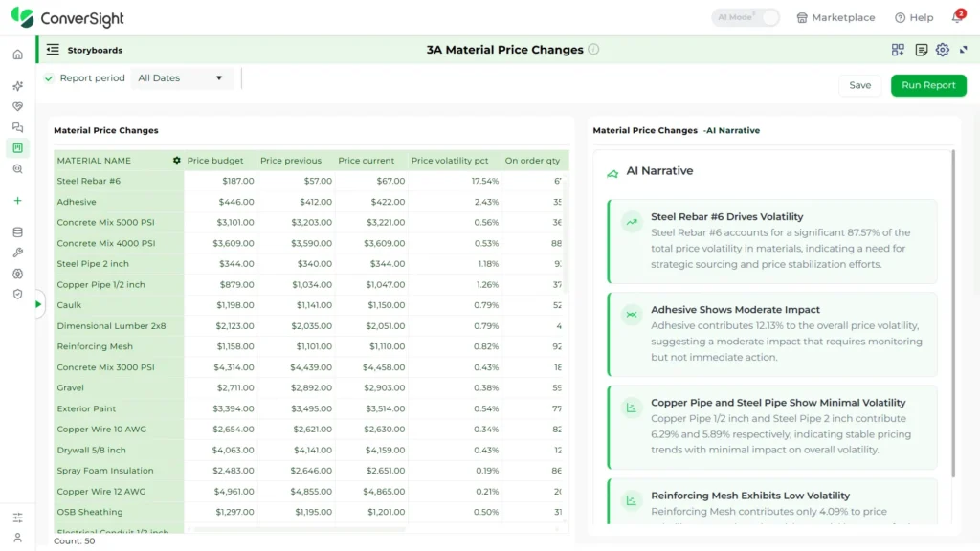980x551 pixels.
Task: Click the info icon beside report title
Action: (593, 50)
